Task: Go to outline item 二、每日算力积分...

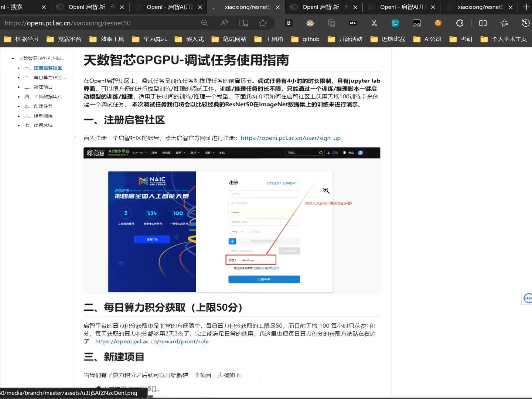Action: coord(45,78)
